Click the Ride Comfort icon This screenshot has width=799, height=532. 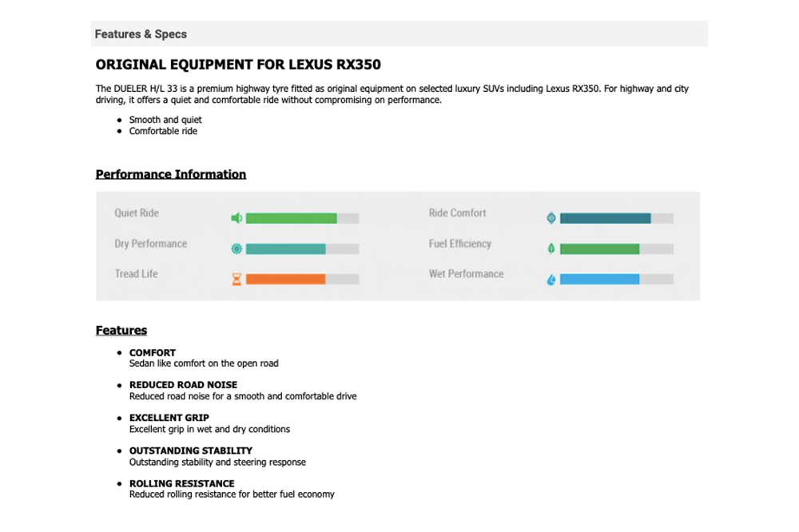[551, 218]
